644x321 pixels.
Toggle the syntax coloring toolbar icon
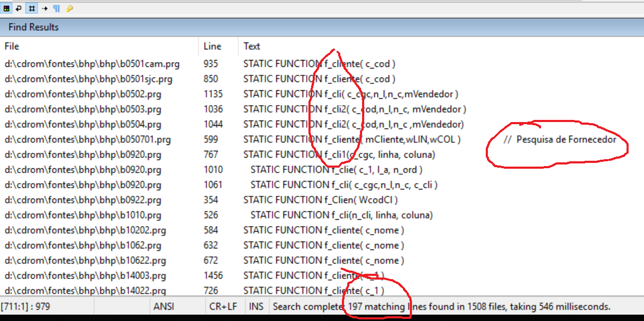7,8
